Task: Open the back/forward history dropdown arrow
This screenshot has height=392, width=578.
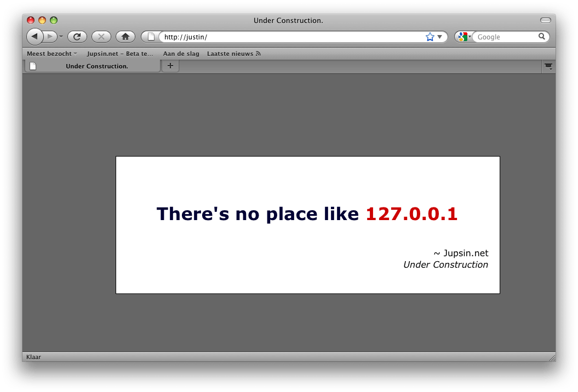Action: point(61,37)
